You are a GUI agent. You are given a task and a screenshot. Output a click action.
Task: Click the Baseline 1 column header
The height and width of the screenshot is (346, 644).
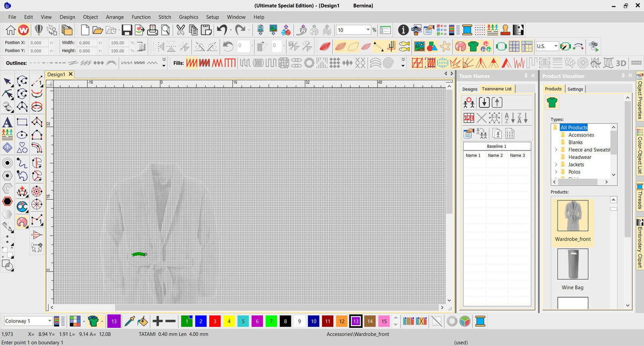496,146
